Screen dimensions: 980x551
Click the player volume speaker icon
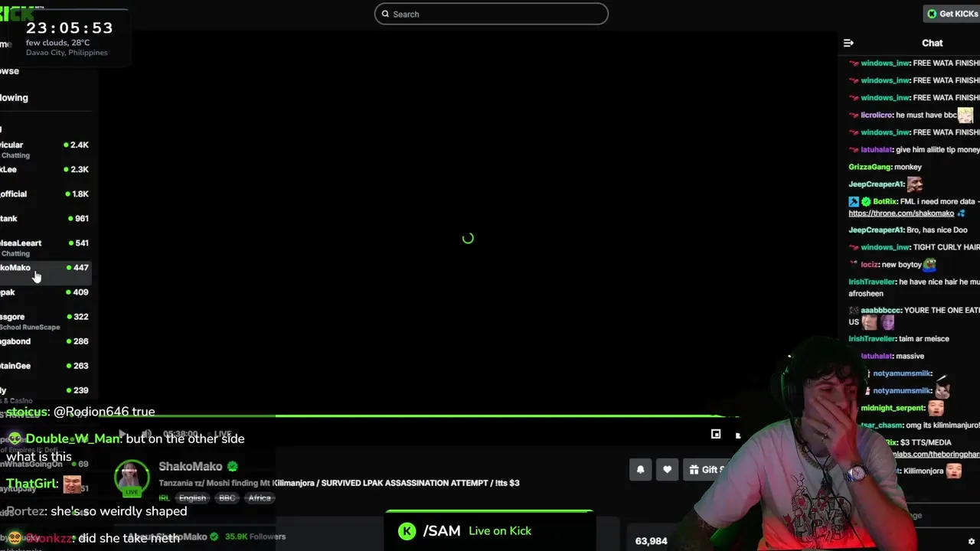pyautogui.click(x=146, y=434)
